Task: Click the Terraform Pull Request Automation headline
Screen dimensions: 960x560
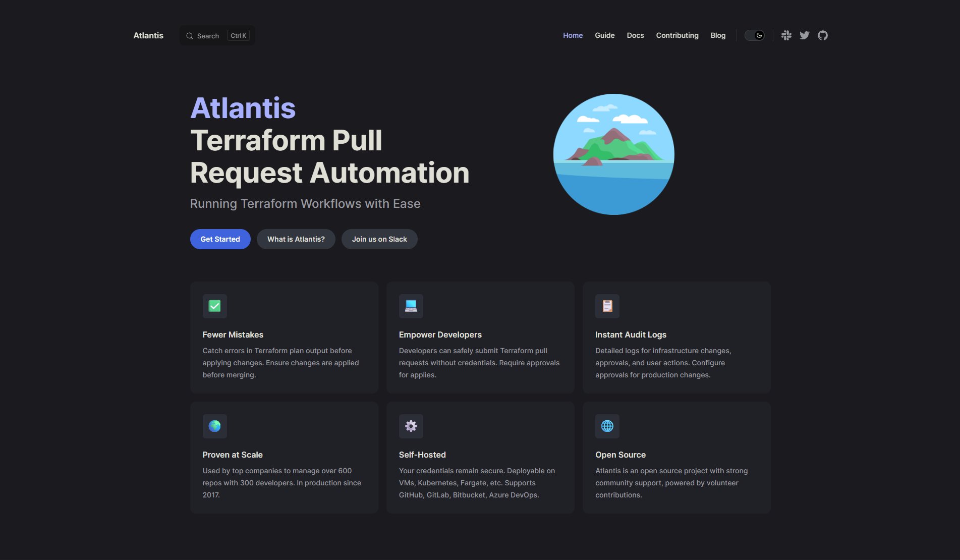Action: click(x=330, y=156)
